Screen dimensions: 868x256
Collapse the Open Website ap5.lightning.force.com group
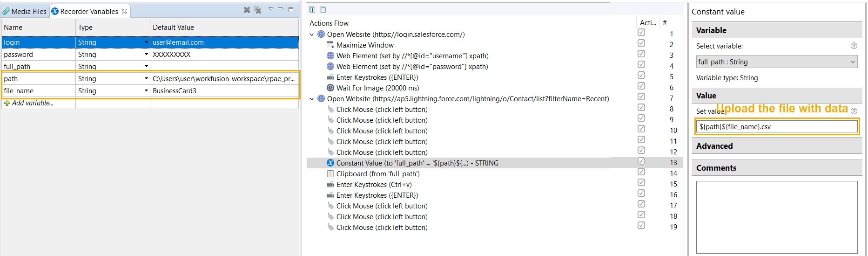pos(312,98)
